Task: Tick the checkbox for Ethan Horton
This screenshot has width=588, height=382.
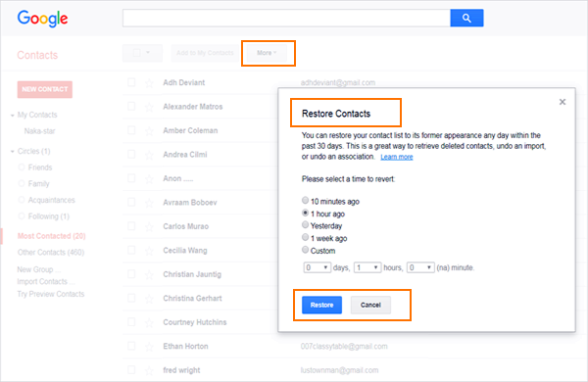Action: [131, 346]
